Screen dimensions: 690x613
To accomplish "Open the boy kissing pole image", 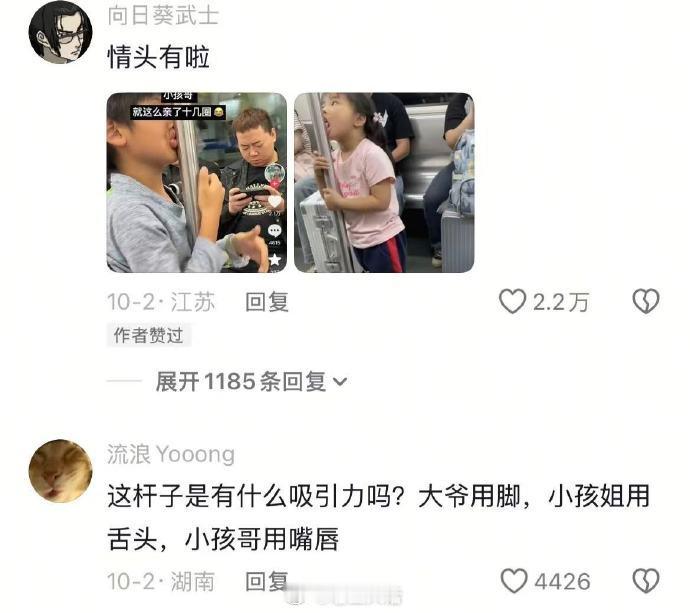I will tap(197, 183).
